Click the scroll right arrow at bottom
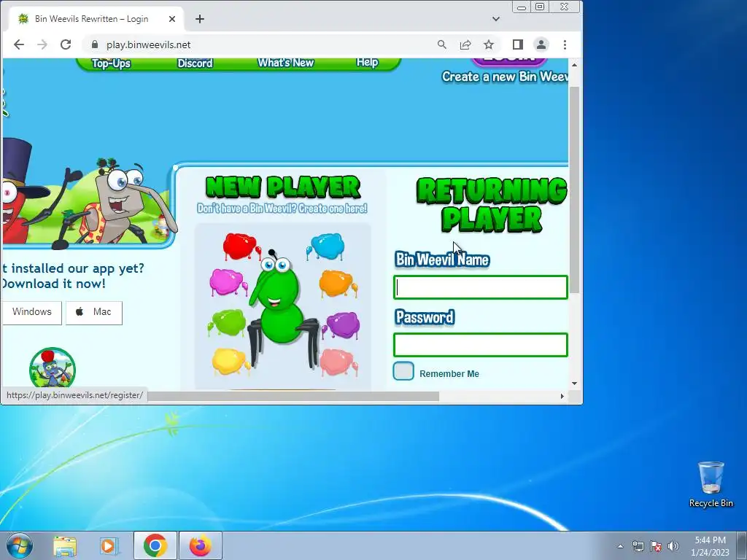 point(562,396)
